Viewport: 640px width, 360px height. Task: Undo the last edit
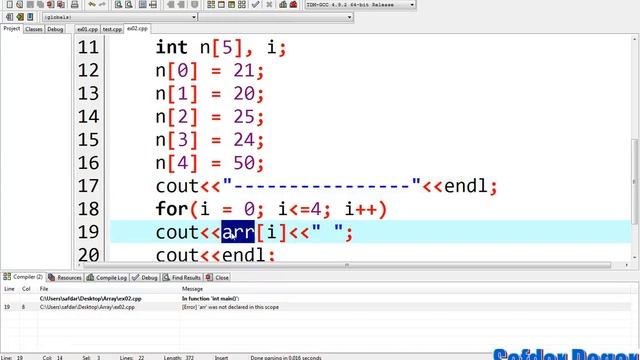92,4
